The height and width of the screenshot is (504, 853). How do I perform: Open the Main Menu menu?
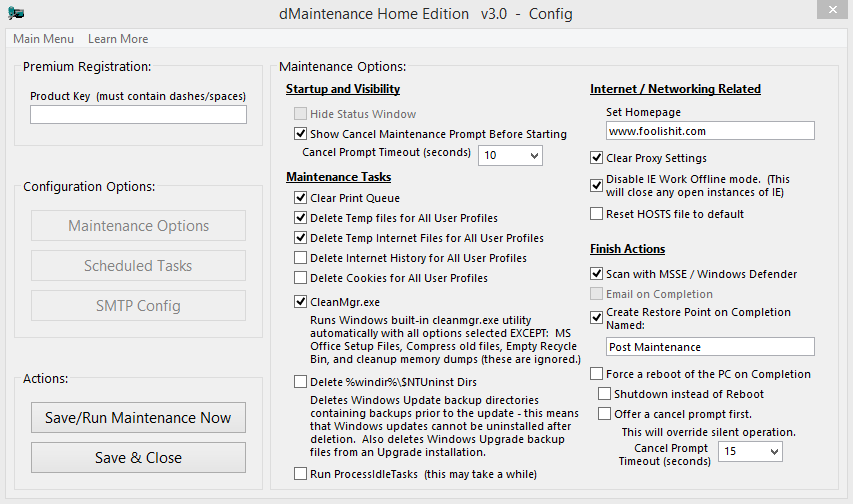(44, 39)
